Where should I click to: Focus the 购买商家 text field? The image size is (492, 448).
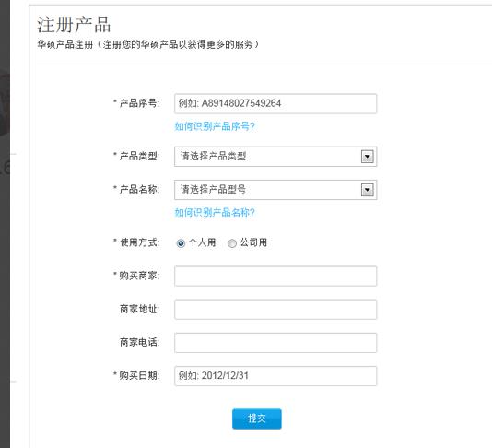click(275, 277)
